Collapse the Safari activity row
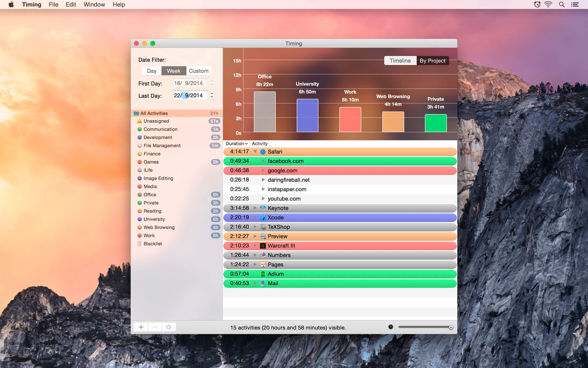This screenshot has height=368, width=588. click(255, 152)
